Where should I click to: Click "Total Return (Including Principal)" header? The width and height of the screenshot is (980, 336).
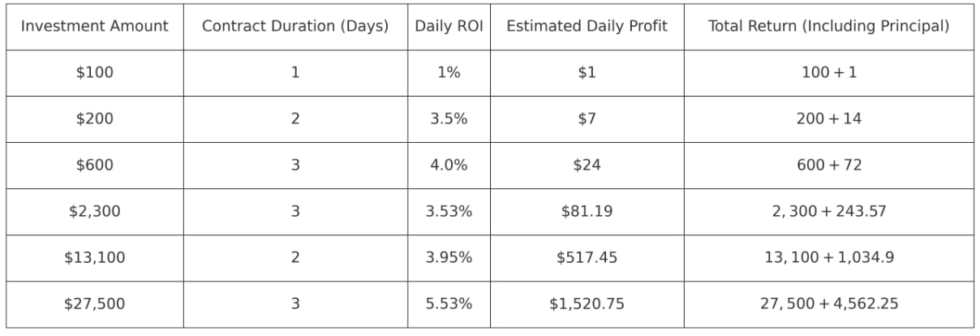[x=828, y=26]
